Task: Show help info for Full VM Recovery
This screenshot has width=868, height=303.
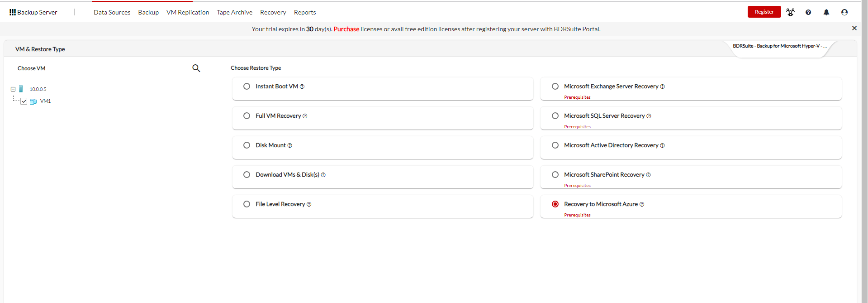Action: pos(305,116)
